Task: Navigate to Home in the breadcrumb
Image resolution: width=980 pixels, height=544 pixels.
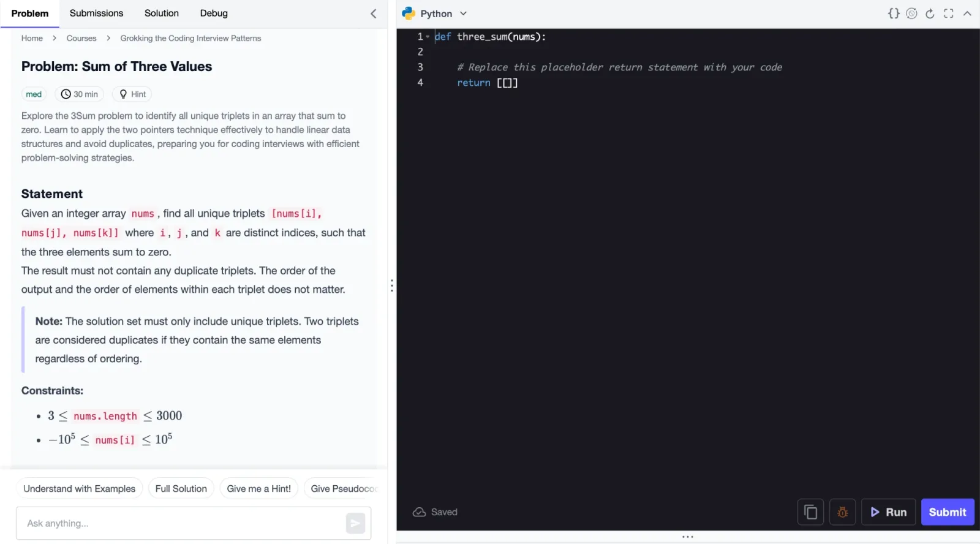Action: click(32, 38)
